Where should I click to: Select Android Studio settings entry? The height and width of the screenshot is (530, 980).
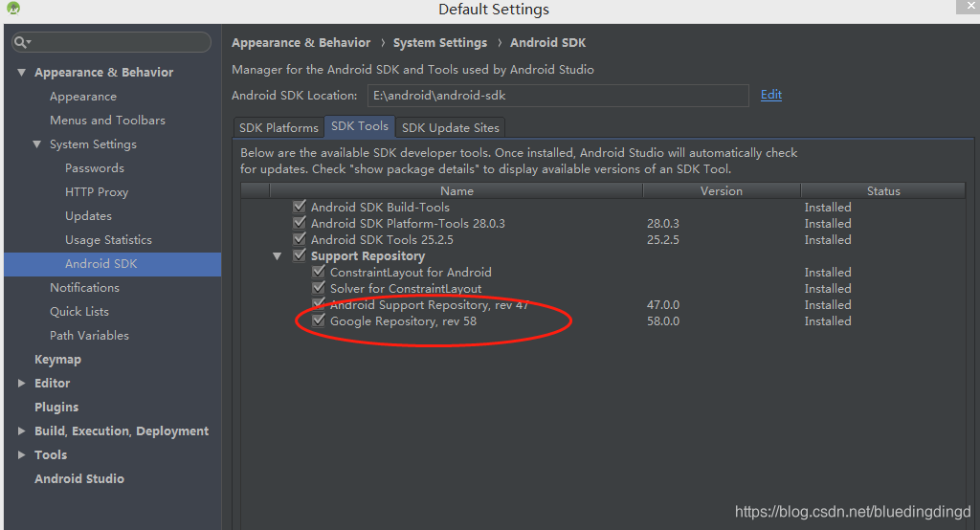[x=79, y=478]
